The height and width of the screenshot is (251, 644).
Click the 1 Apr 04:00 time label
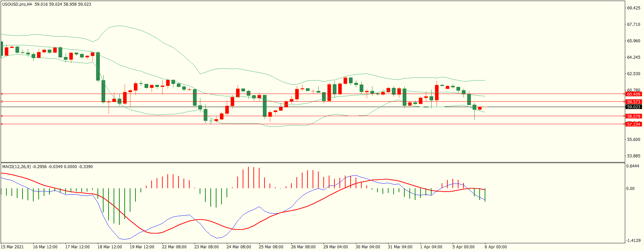click(431, 247)
